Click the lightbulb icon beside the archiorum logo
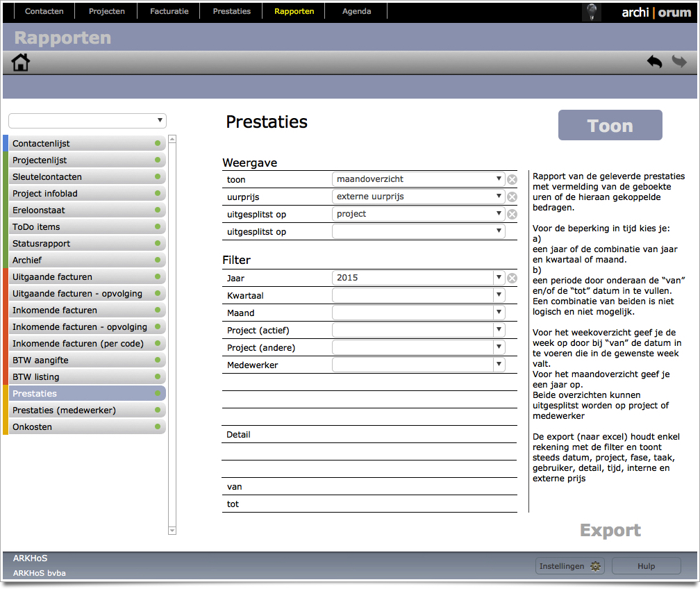The width and height of the screenshot is (700, 589). [592, 12]
